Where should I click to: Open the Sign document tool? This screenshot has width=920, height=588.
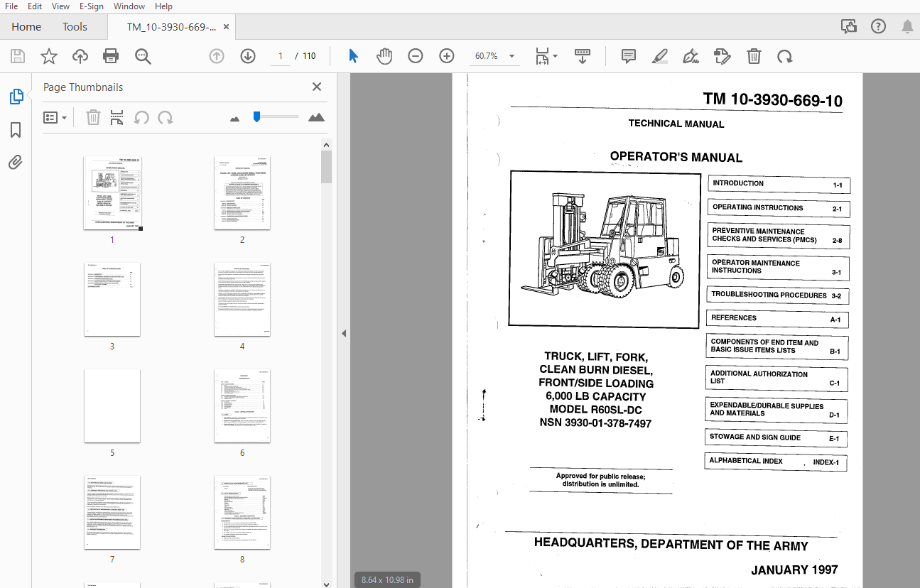coord(691,56)
